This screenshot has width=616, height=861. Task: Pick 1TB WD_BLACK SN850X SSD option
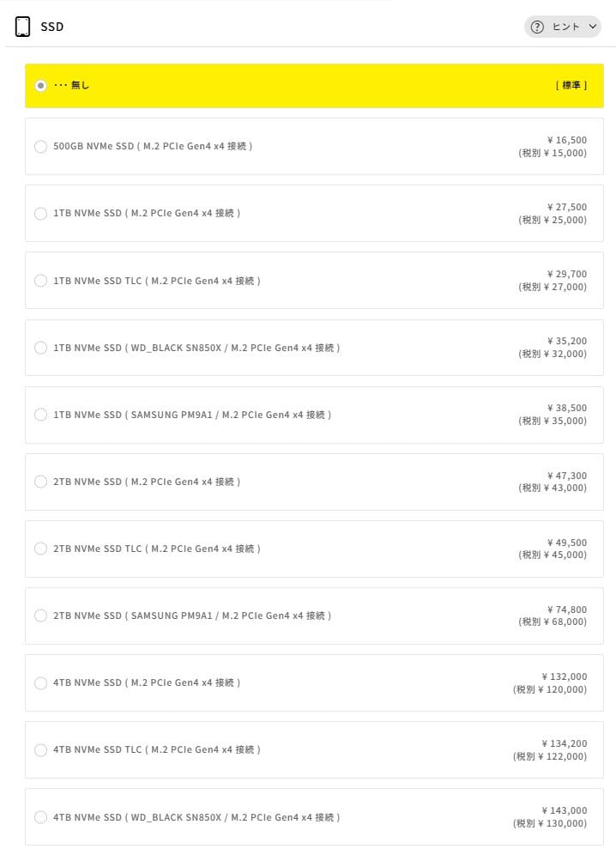click(x=40, y=348)
